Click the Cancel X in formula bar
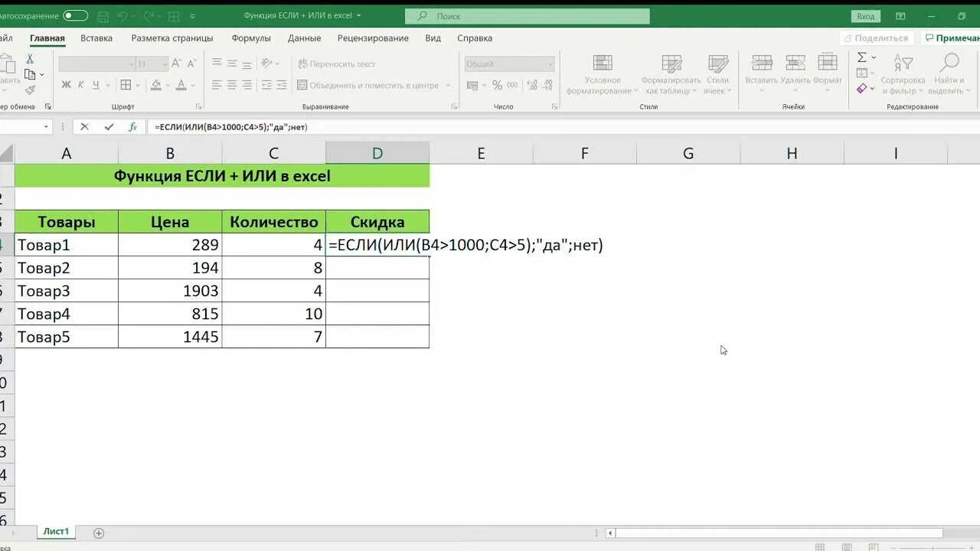Viewport: 980px width, 551px height. [x=84, y=127]
